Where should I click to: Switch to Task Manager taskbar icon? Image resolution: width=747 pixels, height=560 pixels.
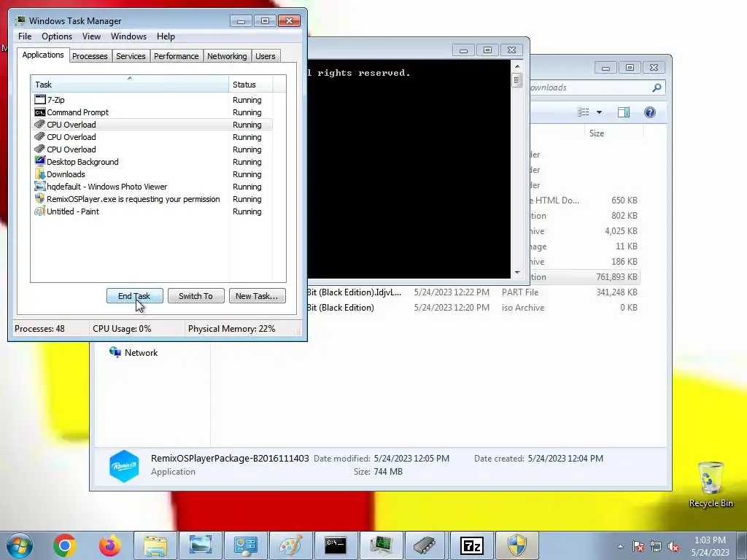pyautogui.click(x=381, y=545)
